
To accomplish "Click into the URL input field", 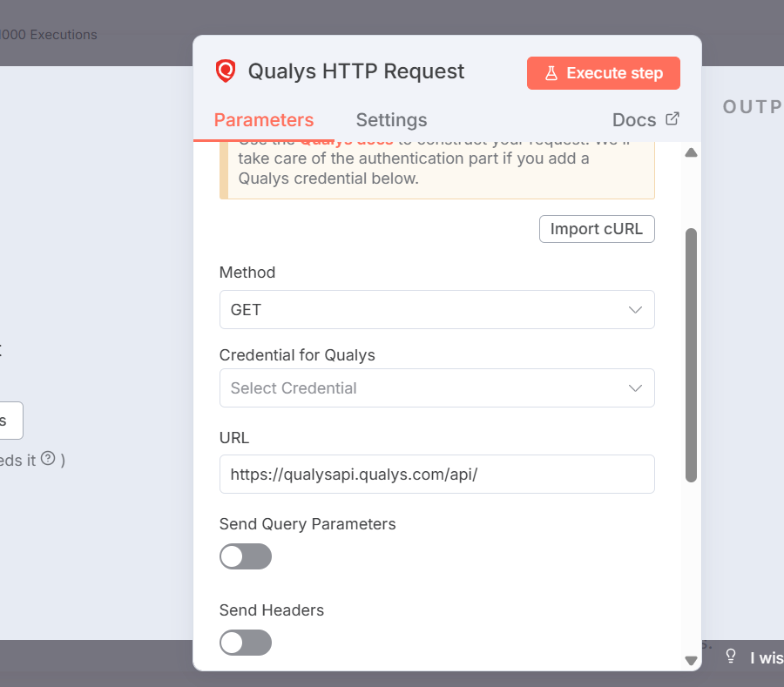I will 436,475.
